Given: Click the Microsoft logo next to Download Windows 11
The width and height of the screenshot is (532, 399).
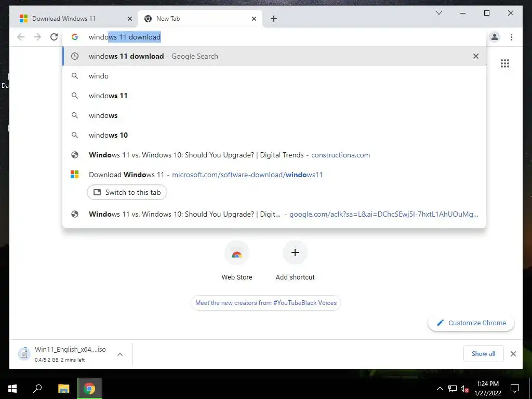Looking at the screenshot, I should tap(75, 175).
